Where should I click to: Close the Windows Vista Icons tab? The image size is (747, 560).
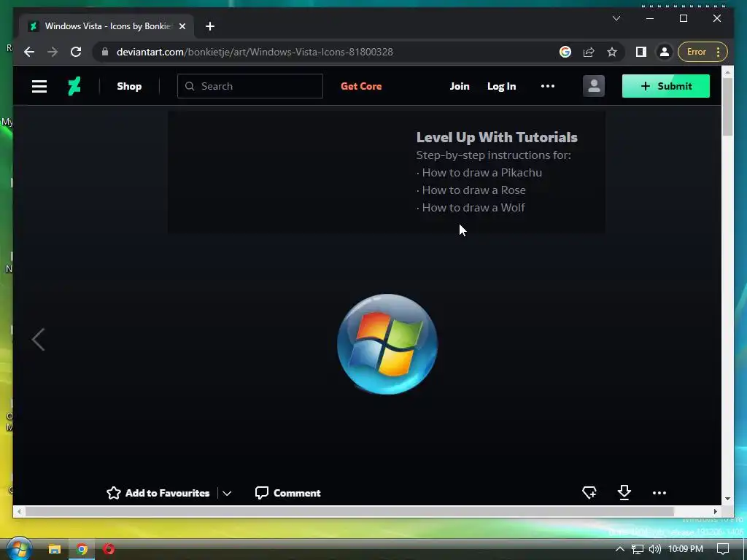(x=182, y=26)
